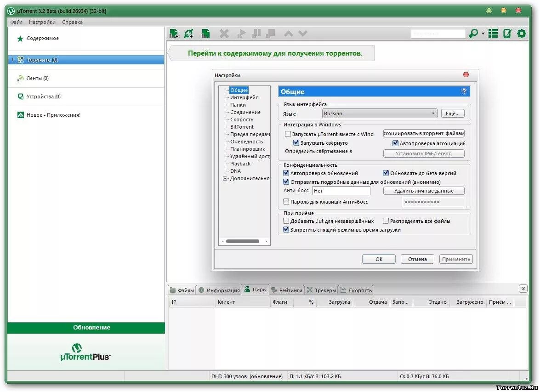The height and width of the screenshot is (392, 540).
Task: Click the list view toolbar icon
Action: coord(493,34)
